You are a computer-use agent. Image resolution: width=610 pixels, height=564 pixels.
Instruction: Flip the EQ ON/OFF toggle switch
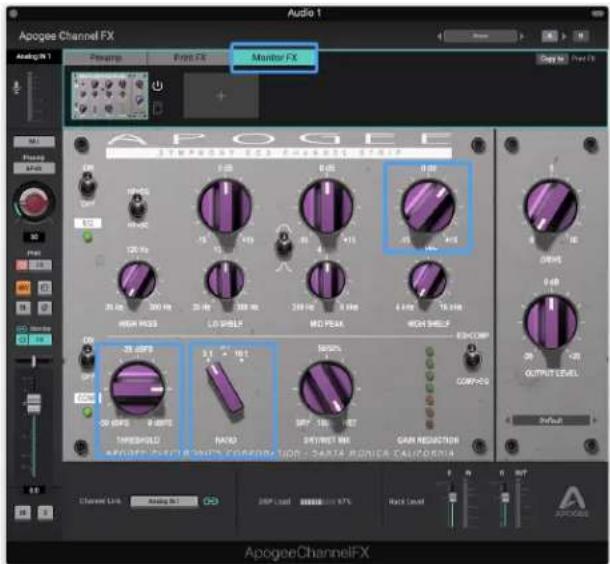point(87,185)
